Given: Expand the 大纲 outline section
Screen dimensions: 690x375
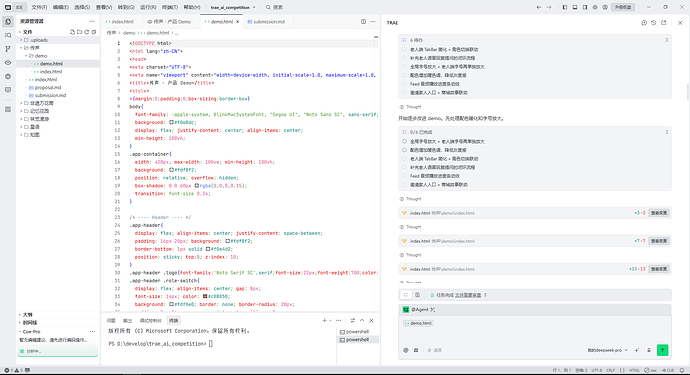Looking at the screenshot, I should coord(58,315).
